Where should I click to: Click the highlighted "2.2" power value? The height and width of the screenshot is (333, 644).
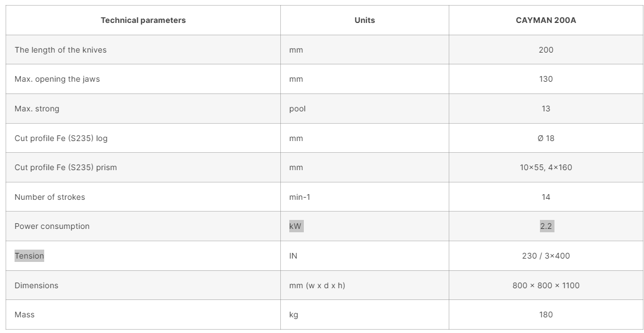tap(546, 226)
